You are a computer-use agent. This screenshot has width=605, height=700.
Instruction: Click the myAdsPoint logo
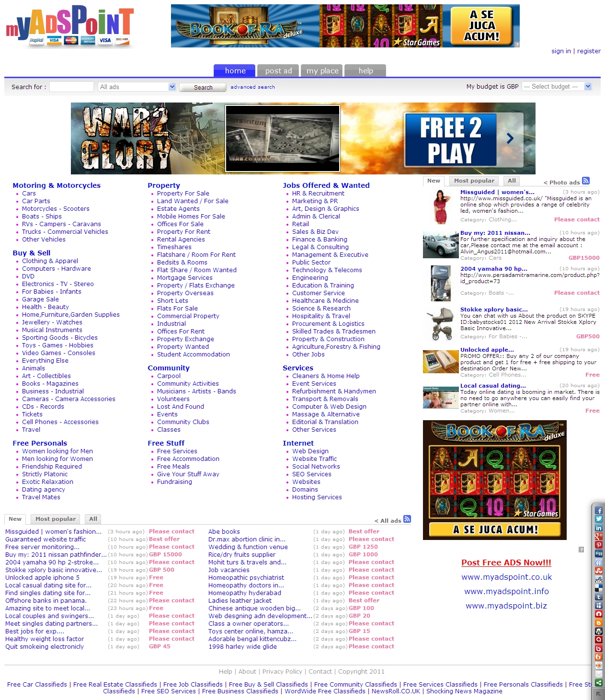70,27
